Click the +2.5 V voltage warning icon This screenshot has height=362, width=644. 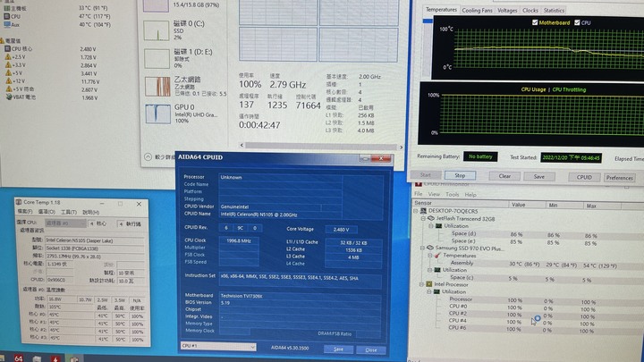(8, 57)
